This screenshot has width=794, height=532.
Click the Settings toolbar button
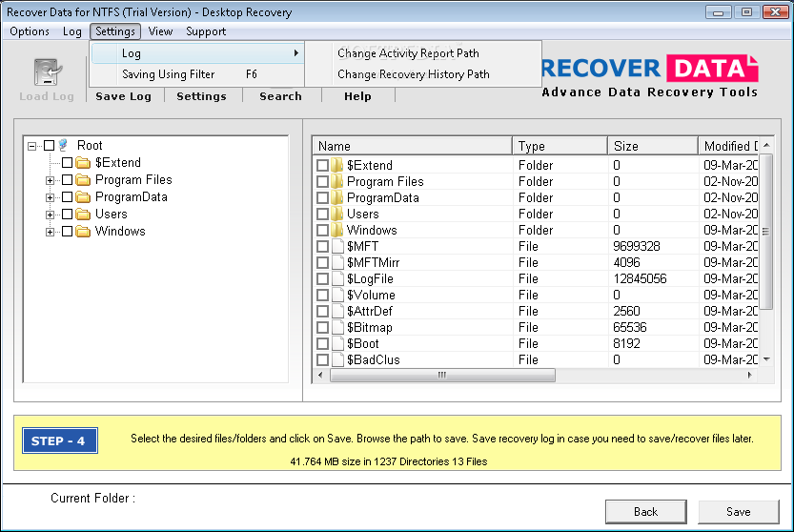click(x=201, y=96)
